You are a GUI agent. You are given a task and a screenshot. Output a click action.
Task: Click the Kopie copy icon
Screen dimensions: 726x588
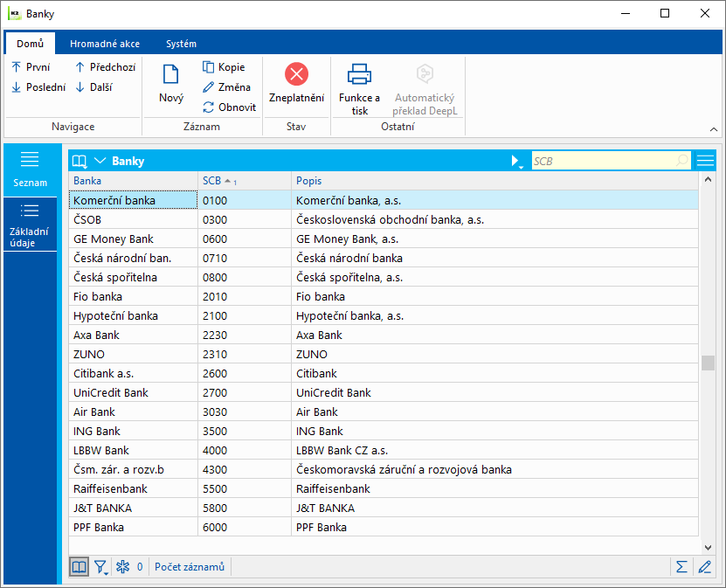[x=209, y=67]
